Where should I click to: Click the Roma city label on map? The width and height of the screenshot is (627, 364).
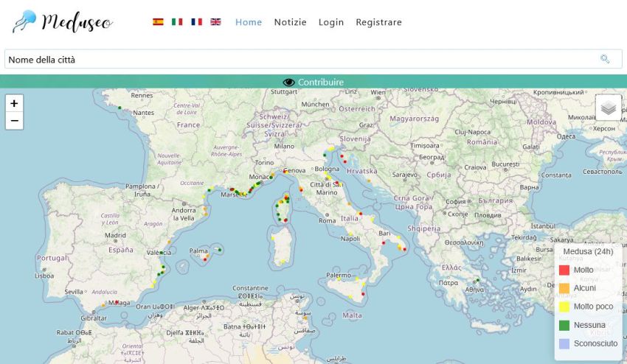327,220
